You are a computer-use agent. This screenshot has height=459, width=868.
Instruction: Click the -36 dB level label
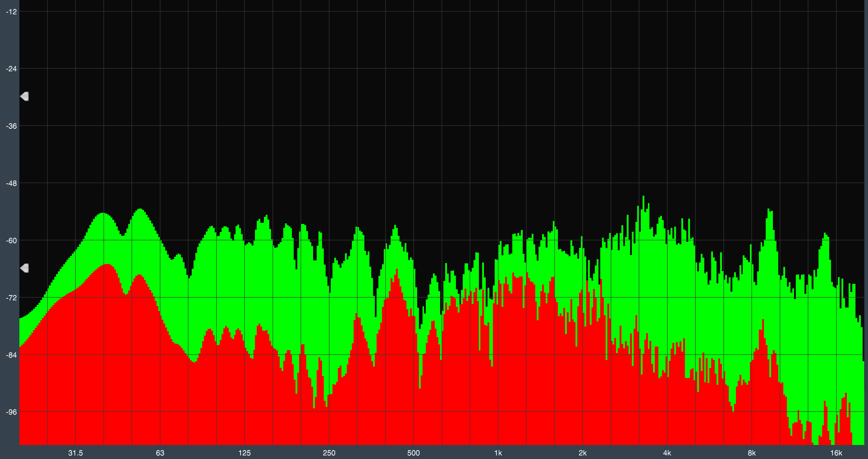click(11, 126)
